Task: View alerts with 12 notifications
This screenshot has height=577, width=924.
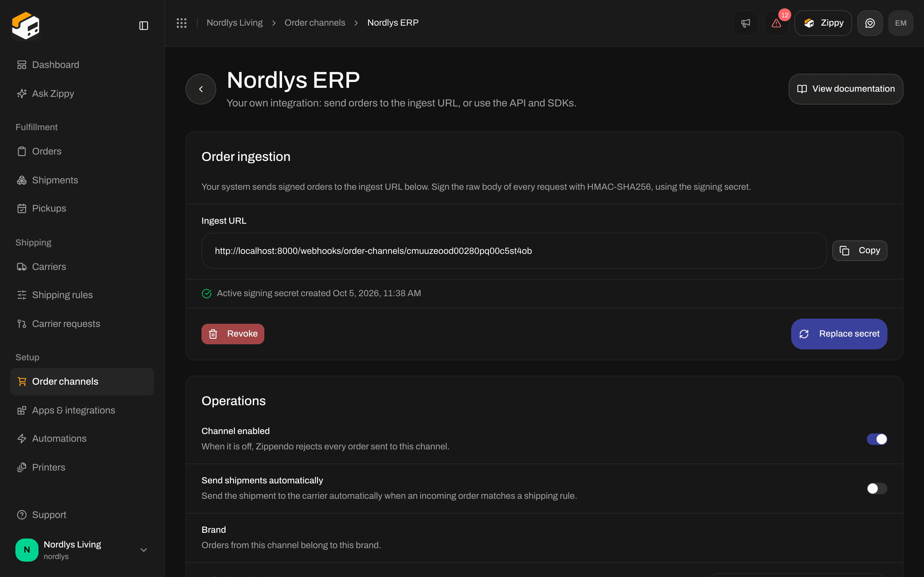Action: (776, 23)
